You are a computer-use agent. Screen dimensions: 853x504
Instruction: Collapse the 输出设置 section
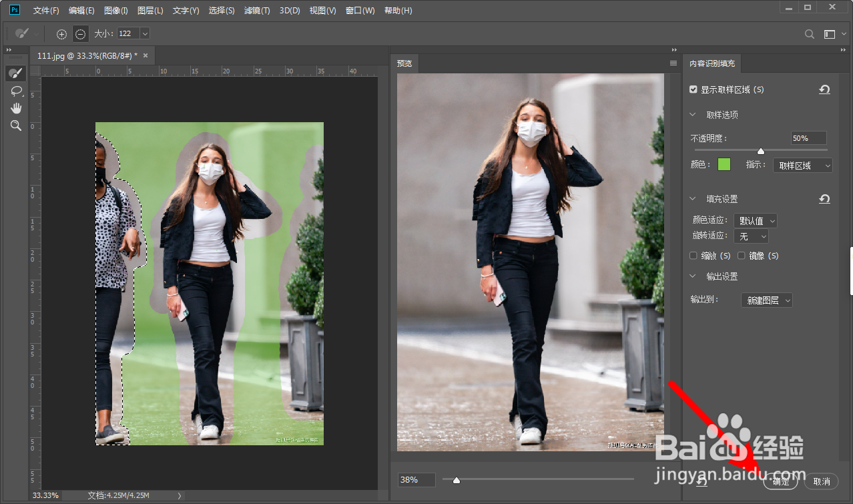pos(693,276)
